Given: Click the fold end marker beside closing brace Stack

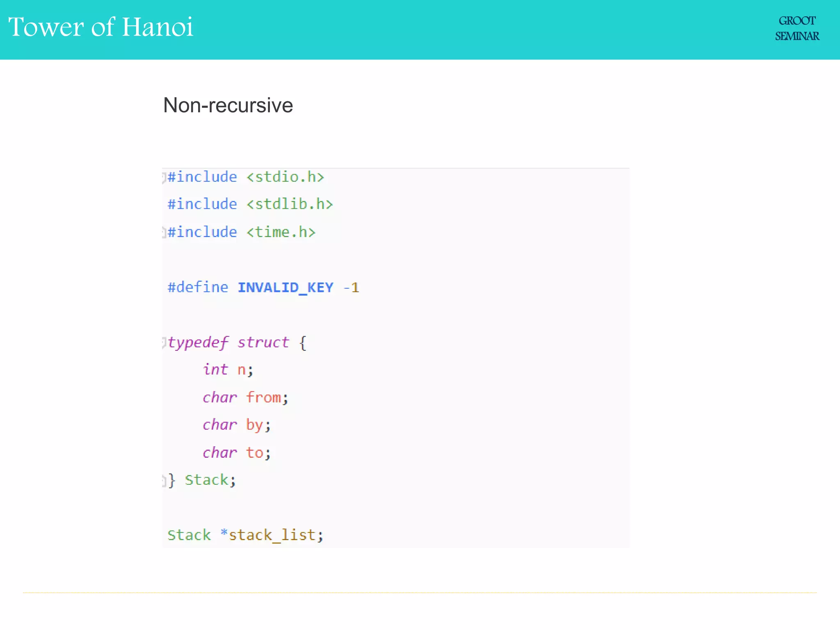Looking at the screenshot, I should [x=164, y=480].
